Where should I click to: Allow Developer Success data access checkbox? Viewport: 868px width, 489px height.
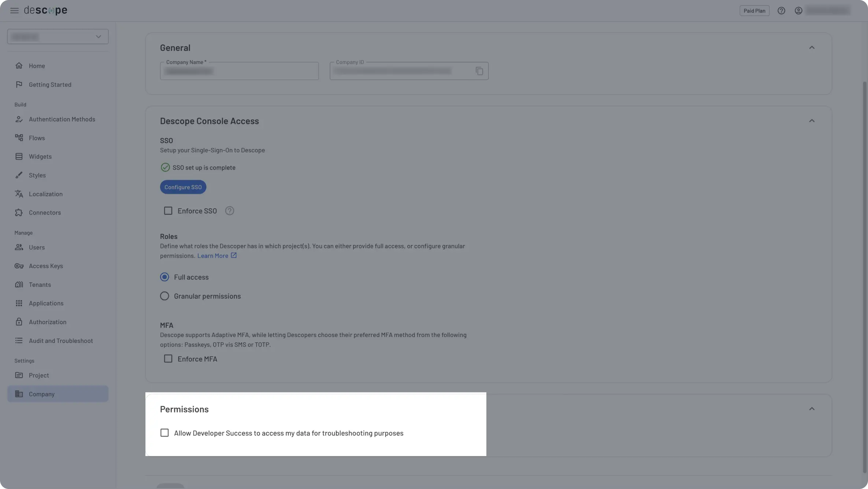(x=164, y=433)
